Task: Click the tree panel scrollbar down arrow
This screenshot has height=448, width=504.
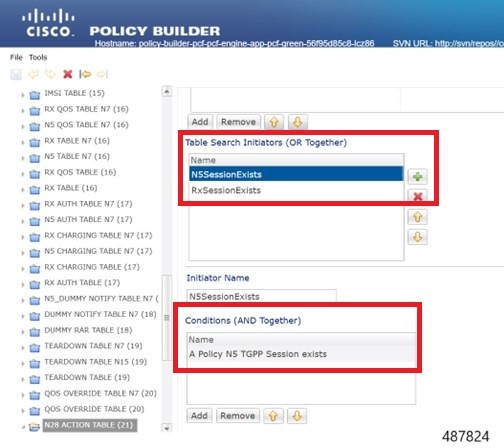Action: [167, 428]
